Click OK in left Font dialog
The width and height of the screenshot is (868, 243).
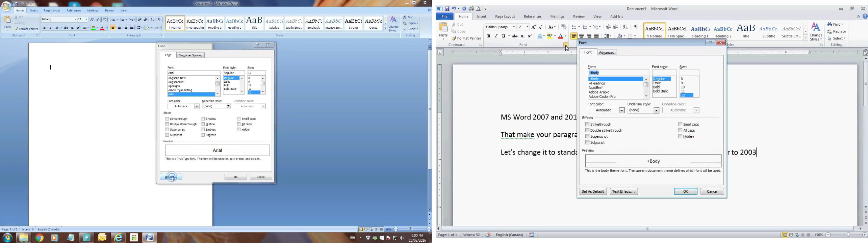point(236,177)
